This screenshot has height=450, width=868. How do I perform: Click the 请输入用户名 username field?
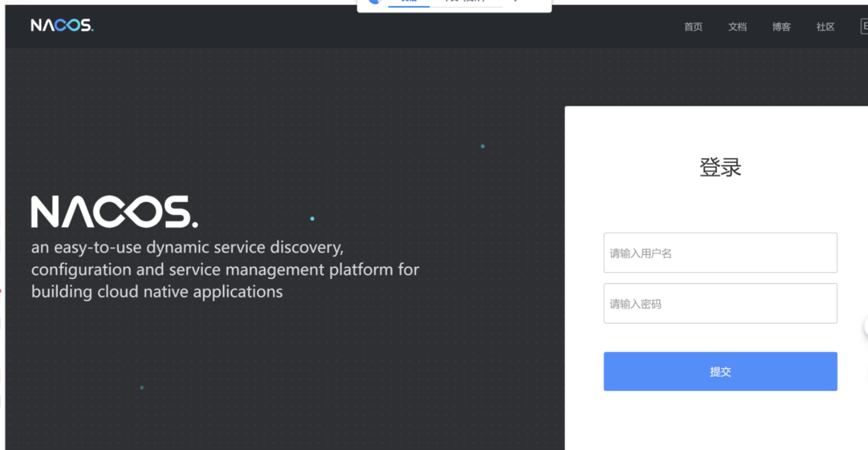(720, 253)
